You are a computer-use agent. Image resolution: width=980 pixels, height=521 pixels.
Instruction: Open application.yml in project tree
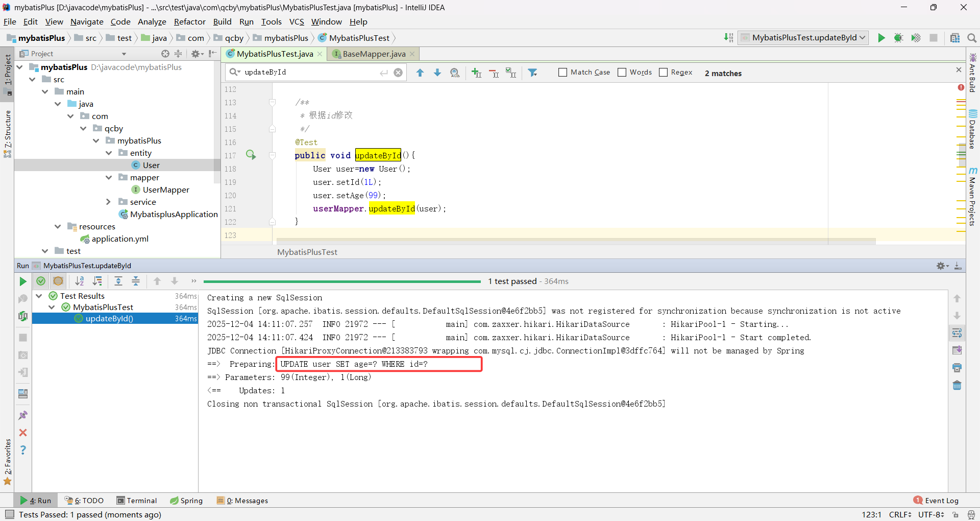[114, 239]
